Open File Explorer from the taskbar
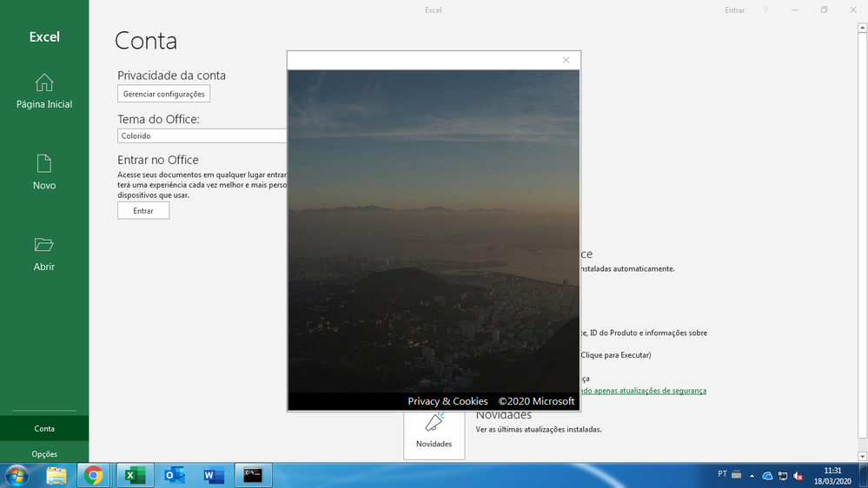Screen dimensions: 868x488 coord(56,475)
